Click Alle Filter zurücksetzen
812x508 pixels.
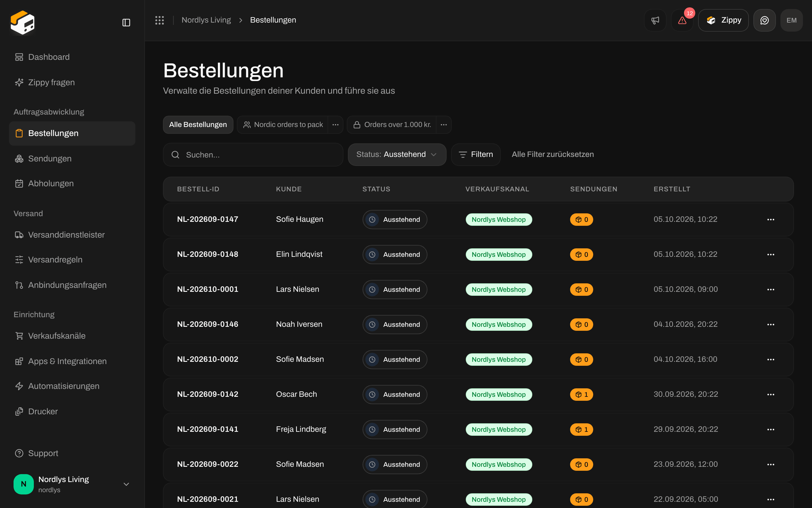click(553, 155)
